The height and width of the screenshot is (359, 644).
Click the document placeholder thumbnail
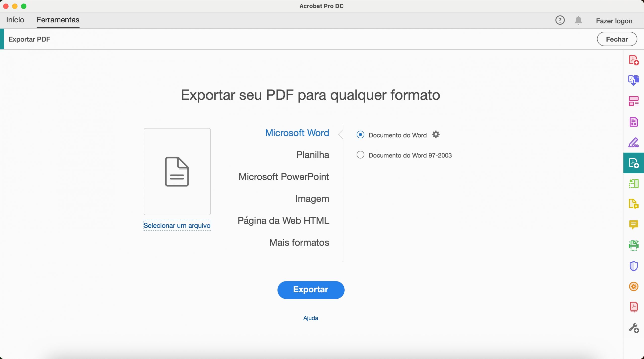[x=177, y=172]
